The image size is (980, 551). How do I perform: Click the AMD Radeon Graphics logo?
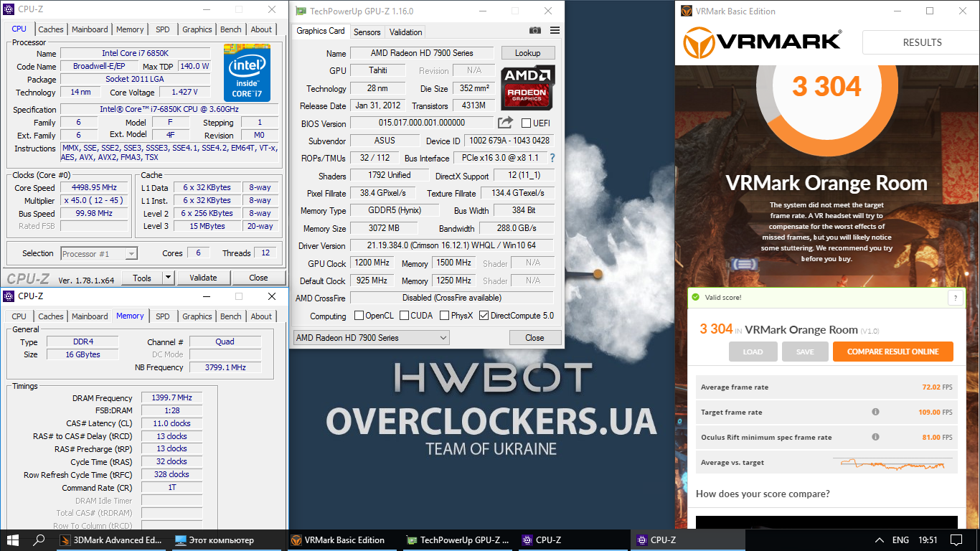click(x=529, y=88)
